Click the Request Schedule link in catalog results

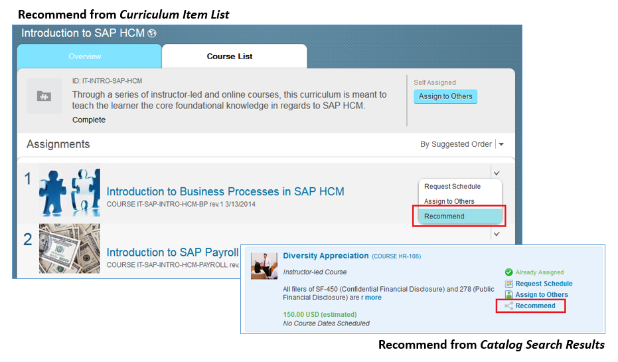pos(544,284)
